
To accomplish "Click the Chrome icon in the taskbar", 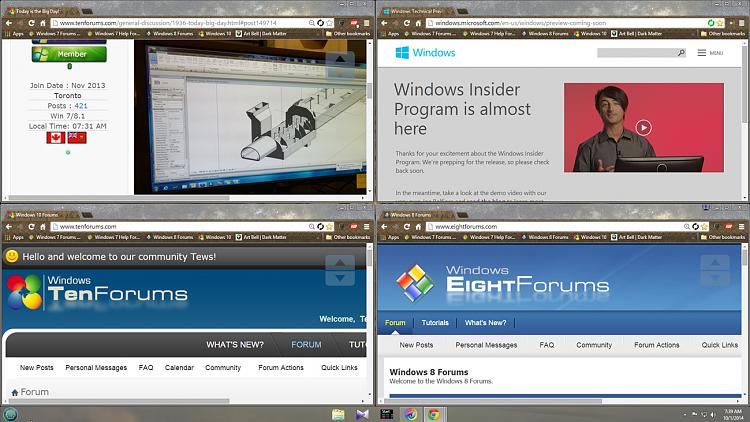I will click(434, 414).
